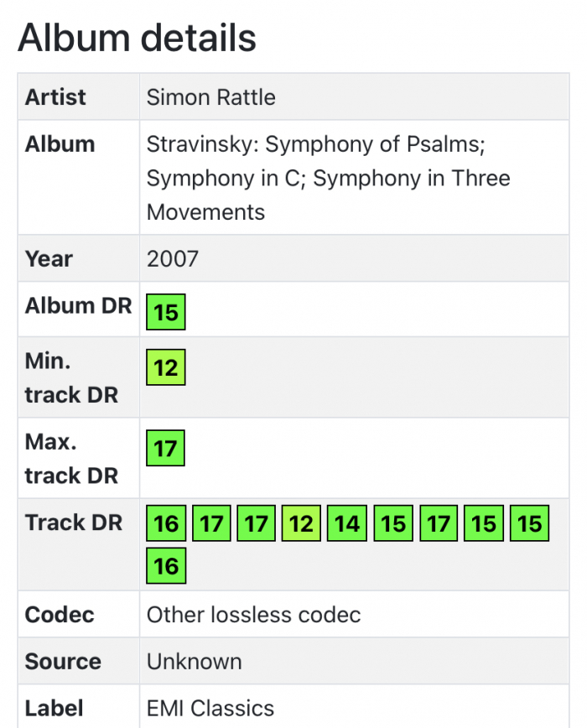Screen dimensions: 587x728
Task: Select the Max. track DR badge 17
Action: point(166,449)
